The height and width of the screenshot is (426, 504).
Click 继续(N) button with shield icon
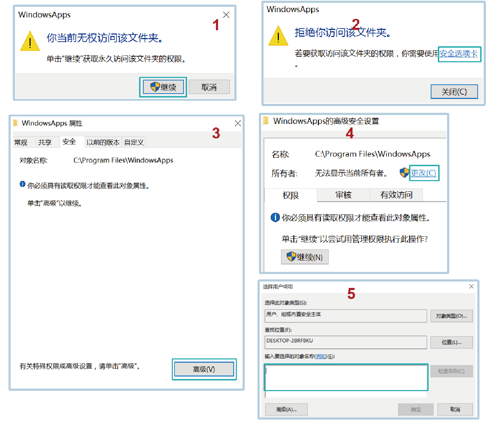point(305,257)
